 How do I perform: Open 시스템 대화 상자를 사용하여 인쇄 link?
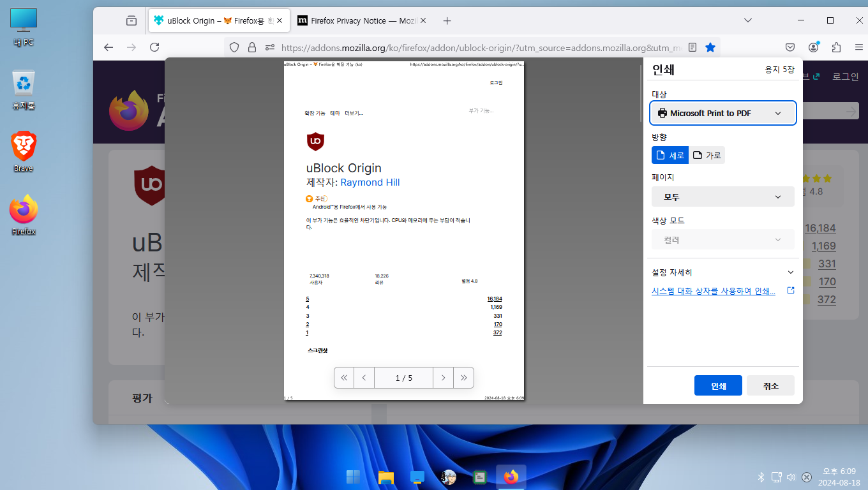(x=714, y=290)
